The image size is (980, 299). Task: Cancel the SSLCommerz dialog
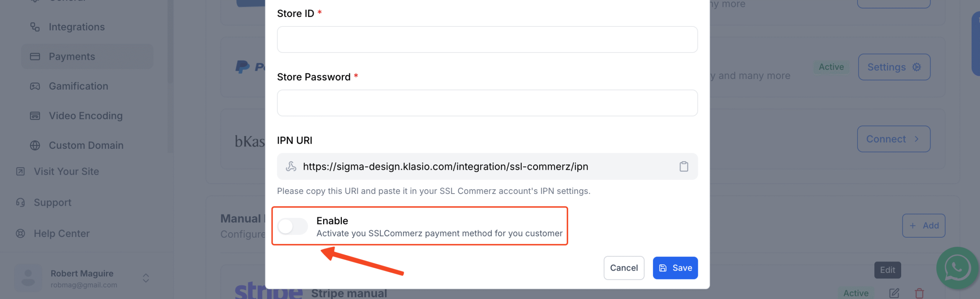(x=624, y=268)
